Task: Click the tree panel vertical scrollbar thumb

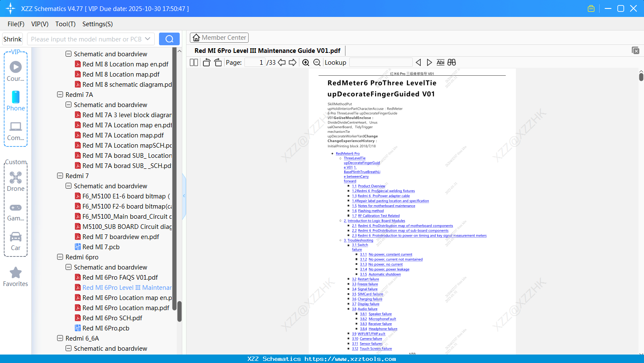Action: pyautogui.click(x=179, y=311)
